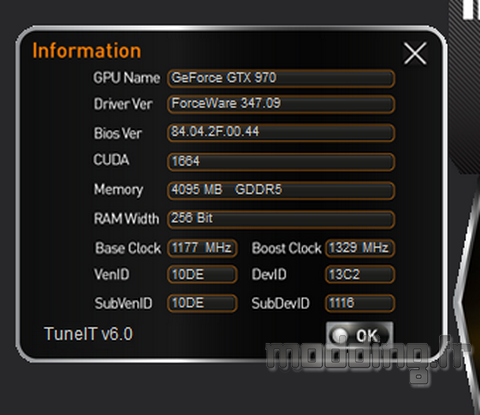The image size is (480, 415).
Task: Click the Boost Clock label
Action: pos(287,248)
